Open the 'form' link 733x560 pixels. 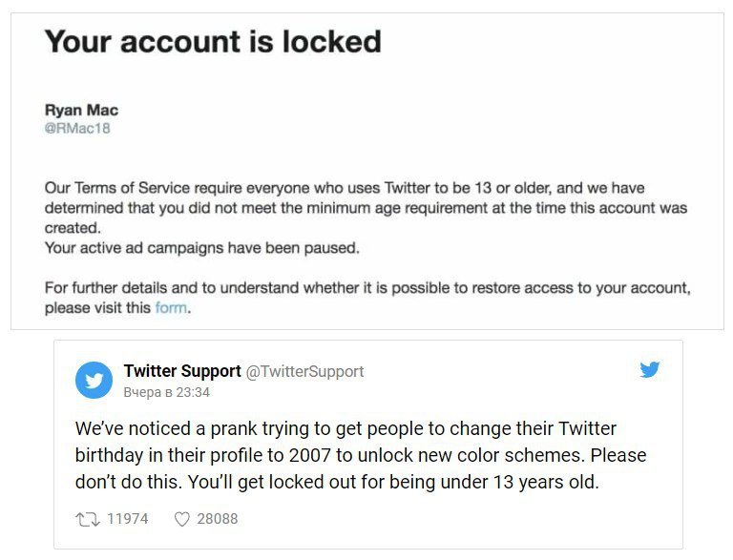point(171,307)
